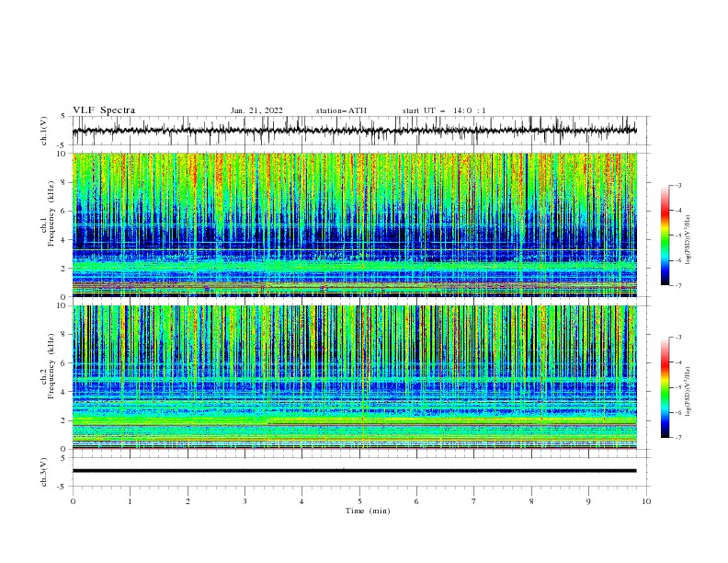Click the ch.1 voltage waveform trace
Image resolution: width=728 pixels, height=563 pixels.
pyautogui.click(x=354, y=131)
